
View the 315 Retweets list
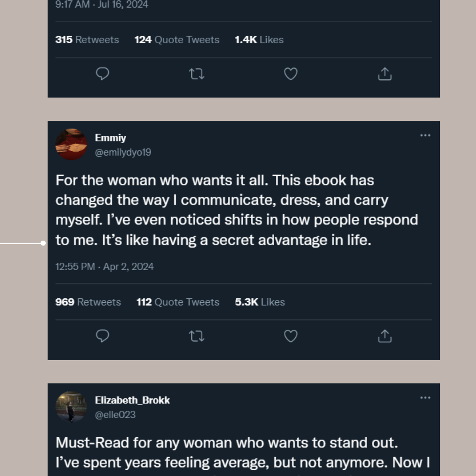pyautogui.click(x=87, y=40)
